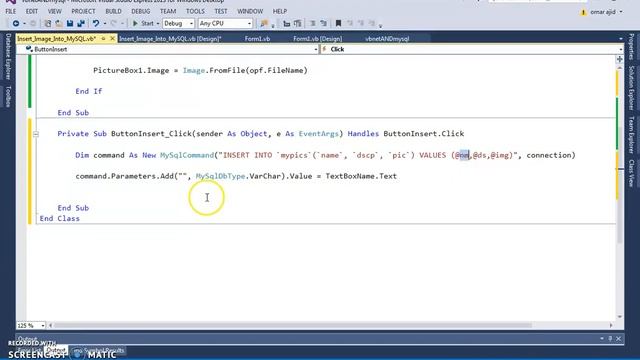Image resolution: width=640 pixels, height=360 pixels.
Task: Click the New Project toolbar icon
Action: coord(48,24)
